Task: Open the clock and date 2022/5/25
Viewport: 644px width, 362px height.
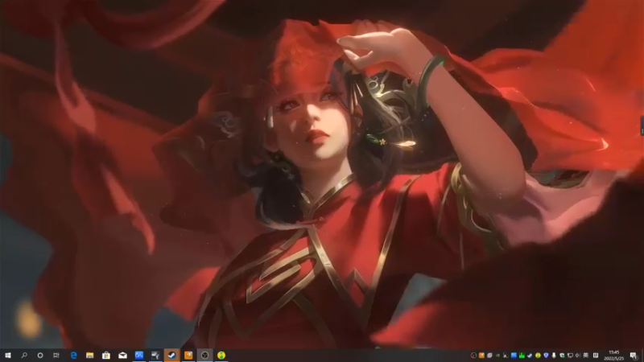Action: (614, 356)
